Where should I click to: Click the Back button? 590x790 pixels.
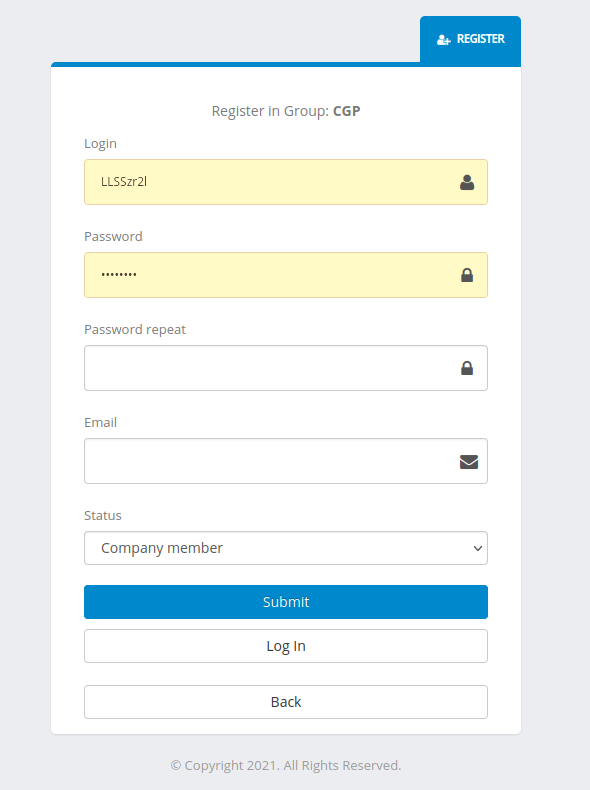point(286,702)
